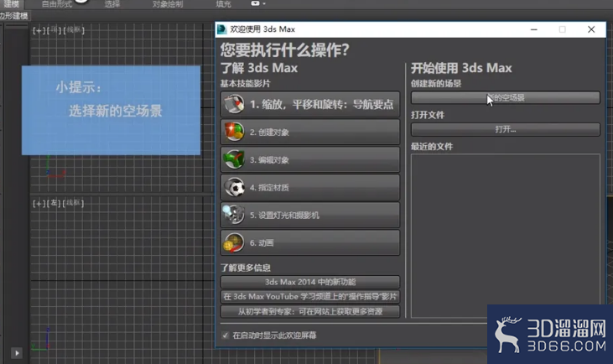The image size is (613, 364).
Task: Click the 打开... file button
Action: coord(505,129)
